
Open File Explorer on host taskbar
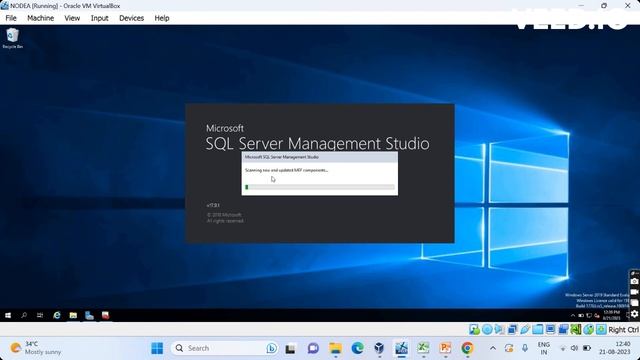[336, 348]
